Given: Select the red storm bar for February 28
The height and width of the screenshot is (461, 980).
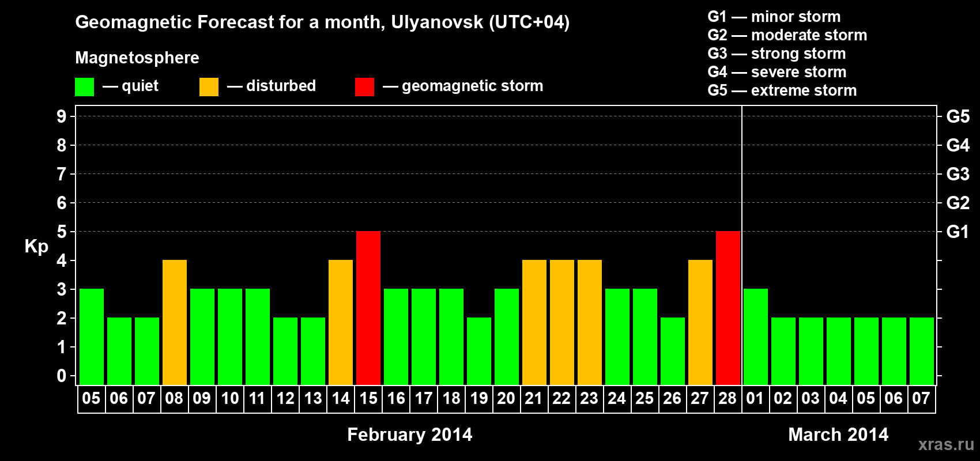Looking at the screenshot, I should click(x=728, y=308).
